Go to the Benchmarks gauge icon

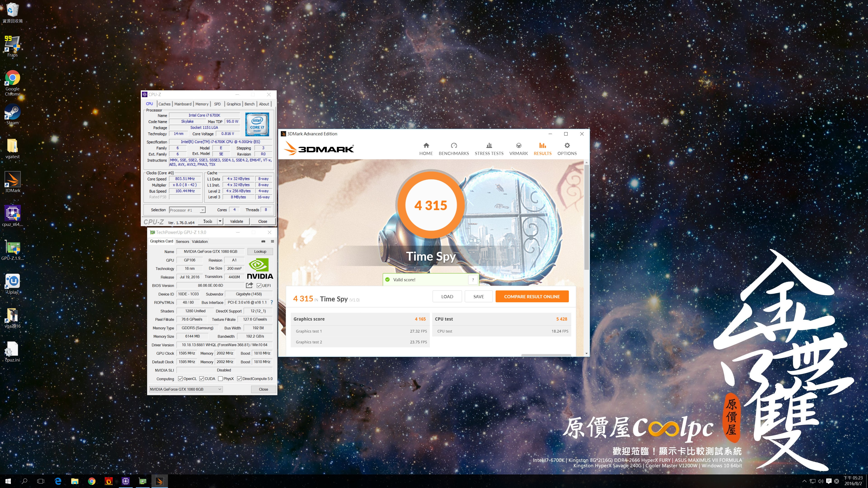pos(453,145)
